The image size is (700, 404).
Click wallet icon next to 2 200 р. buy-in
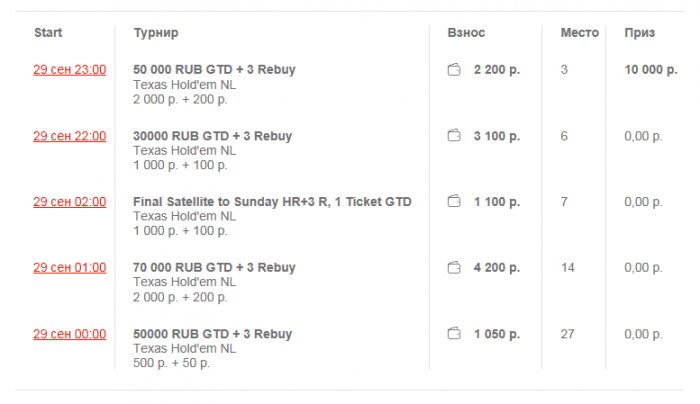pyautogui.click(x=454, y=70)
